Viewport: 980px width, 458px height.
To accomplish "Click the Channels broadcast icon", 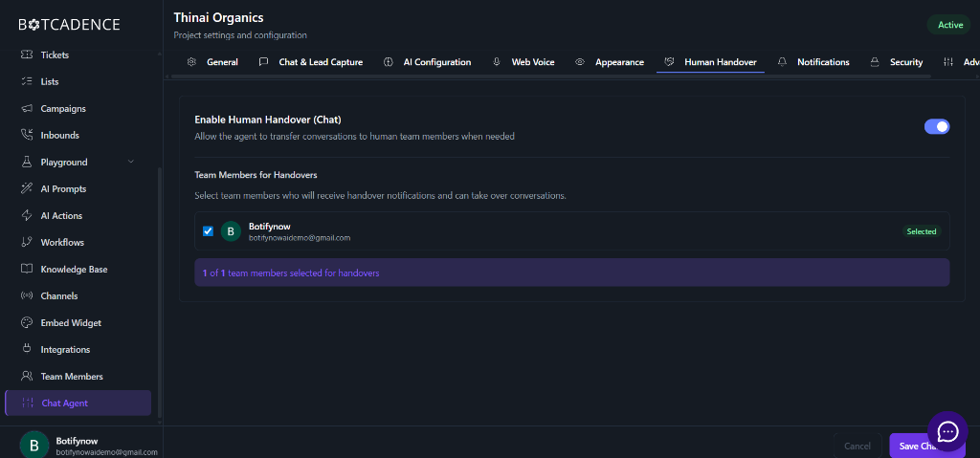I will pyautogui.click(x=26, y=296).
